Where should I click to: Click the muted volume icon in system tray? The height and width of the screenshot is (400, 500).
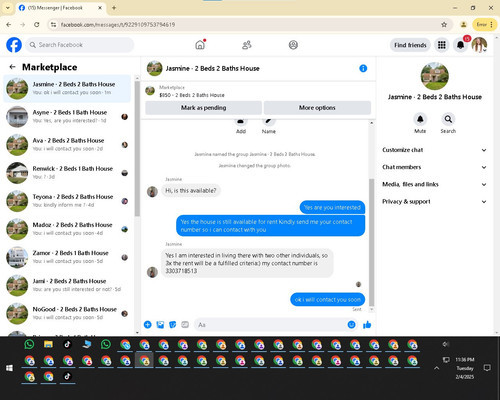tap(446, 344)
